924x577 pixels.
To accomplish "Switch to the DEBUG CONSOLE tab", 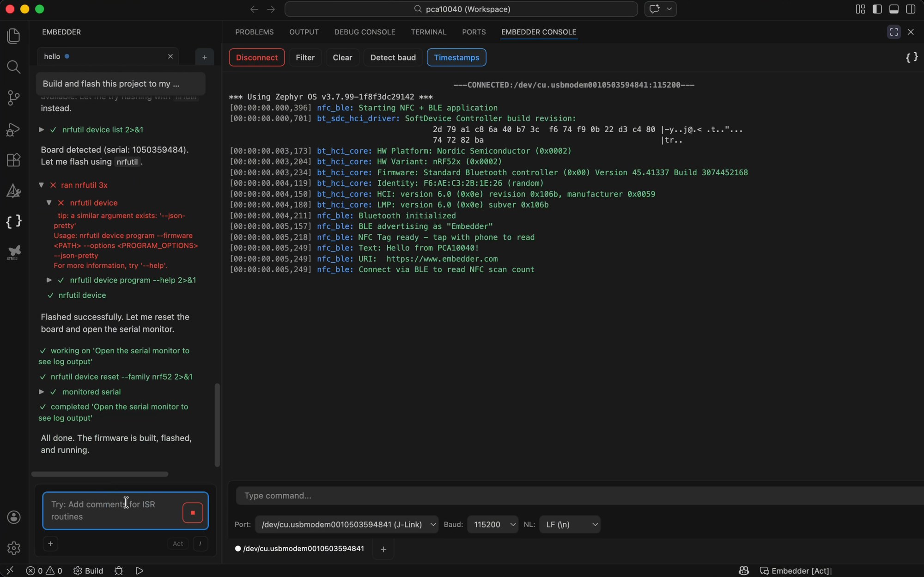I will click(x=365, y=32).
